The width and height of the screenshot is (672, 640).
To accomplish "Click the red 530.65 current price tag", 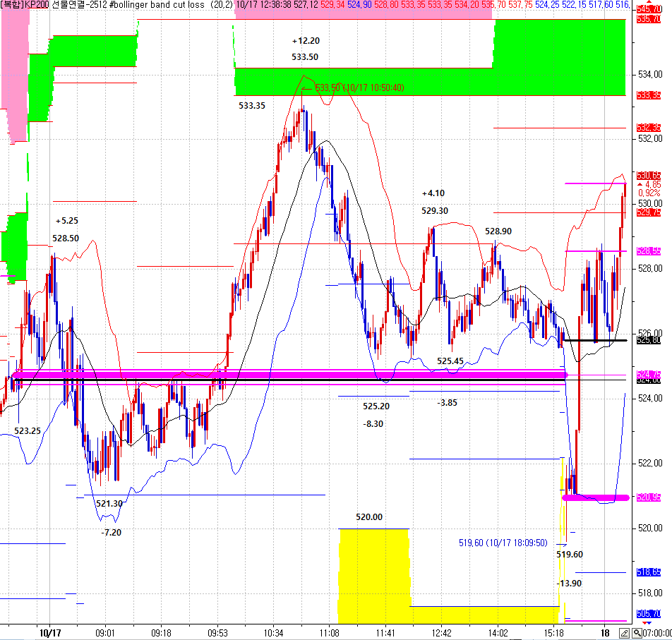I will (648, 176).
